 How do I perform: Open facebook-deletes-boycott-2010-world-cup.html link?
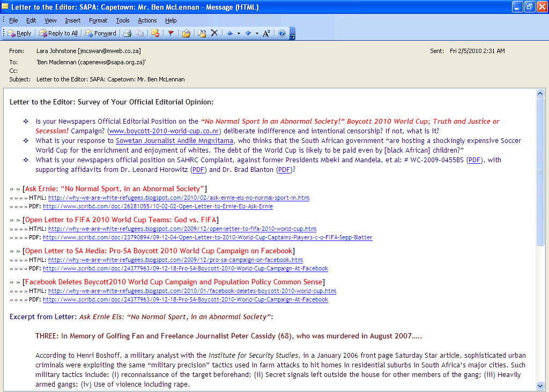click(x=192, y=291)
